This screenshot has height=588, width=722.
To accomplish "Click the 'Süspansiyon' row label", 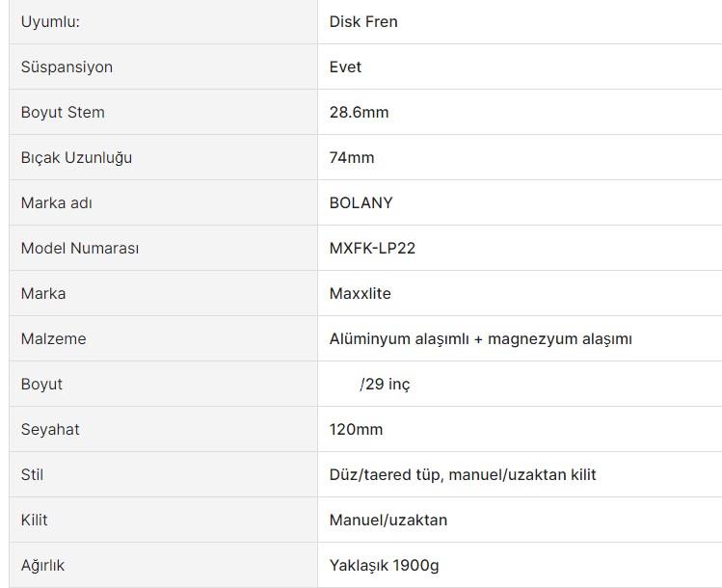I will (67, 67).
